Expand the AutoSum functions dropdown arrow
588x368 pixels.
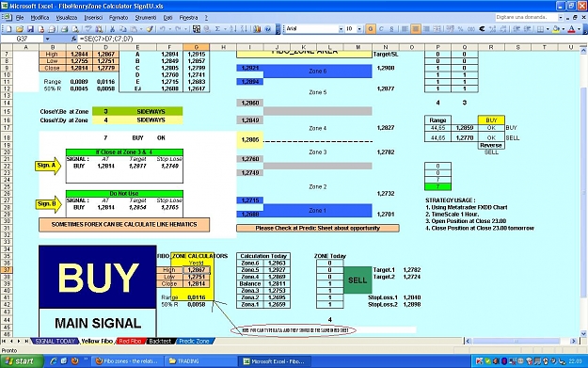[x=225, y=29]
